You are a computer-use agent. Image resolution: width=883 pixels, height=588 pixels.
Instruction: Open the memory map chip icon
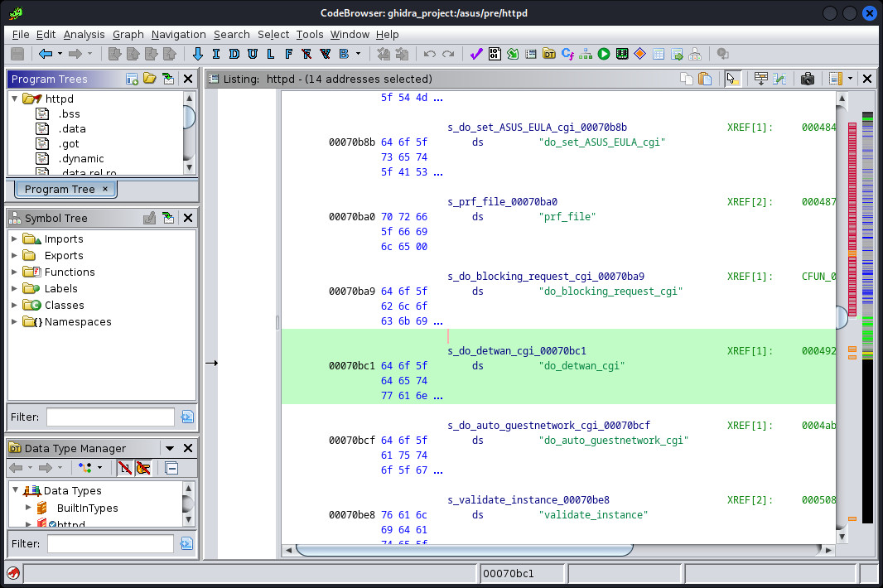pos(622,54)
